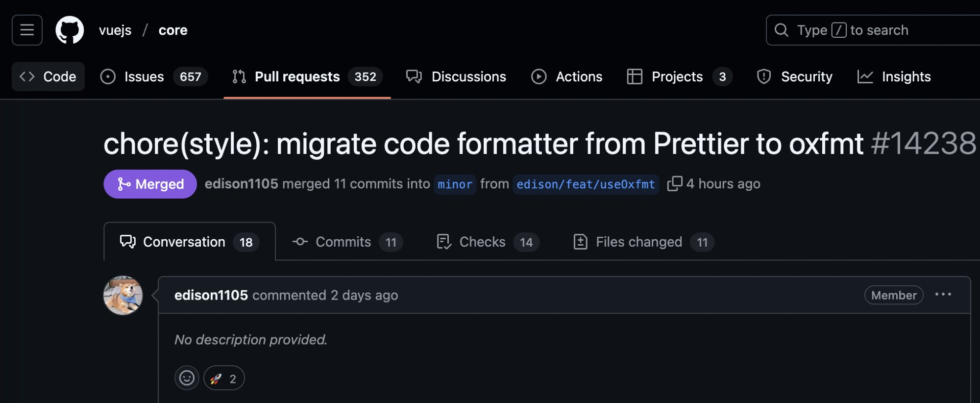
Task: Click the search magnifier icon
Action: pos(781,30)
